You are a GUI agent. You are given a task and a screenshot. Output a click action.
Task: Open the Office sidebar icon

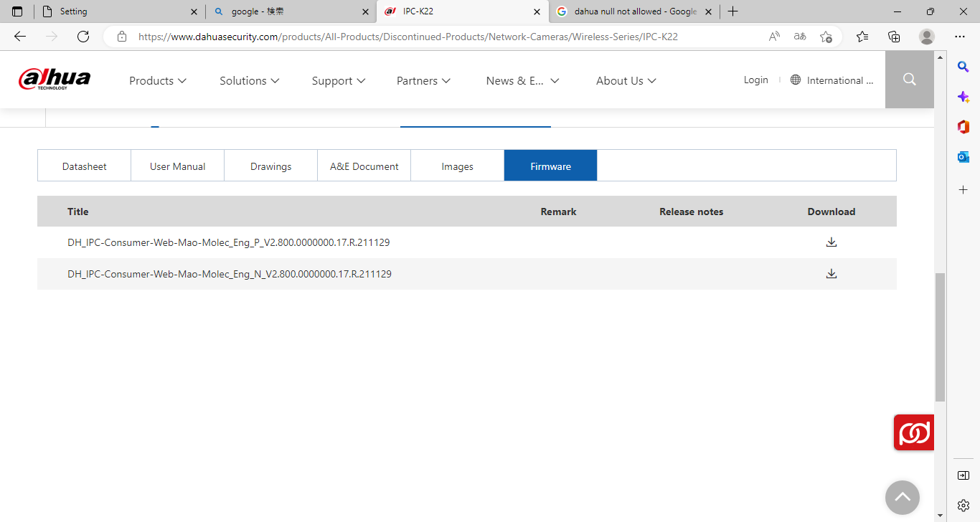pyautogui.click(x=963, y=127)
